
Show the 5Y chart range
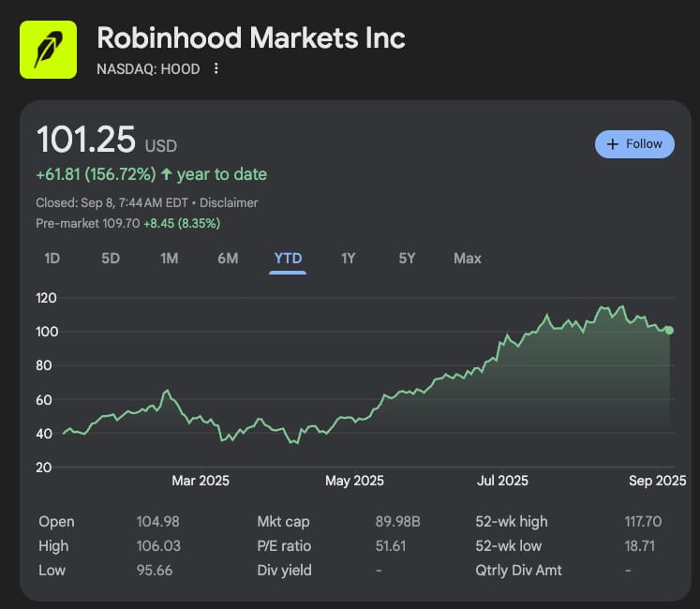tap(407, 259)
